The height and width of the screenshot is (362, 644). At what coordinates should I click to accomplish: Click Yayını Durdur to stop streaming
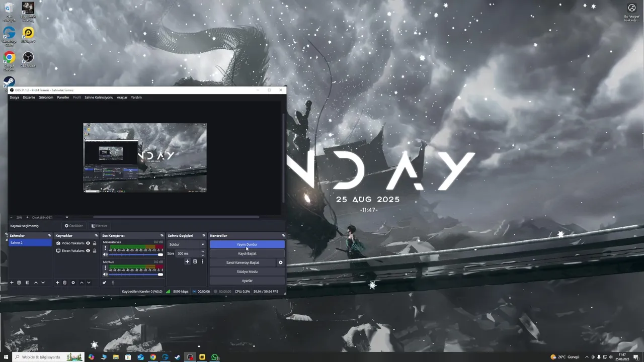[x=247, y=244]
